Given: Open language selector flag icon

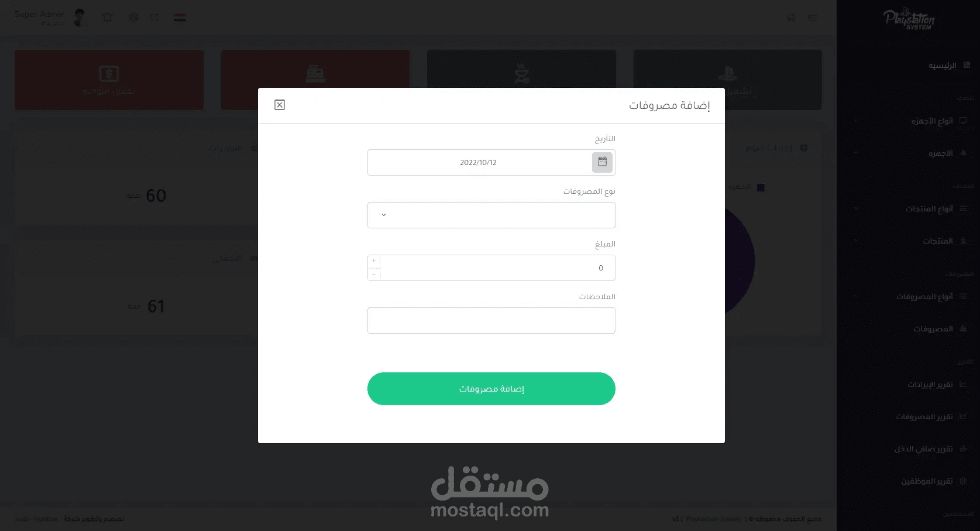Looking at the screenshot, I should (x=180, y=18).
